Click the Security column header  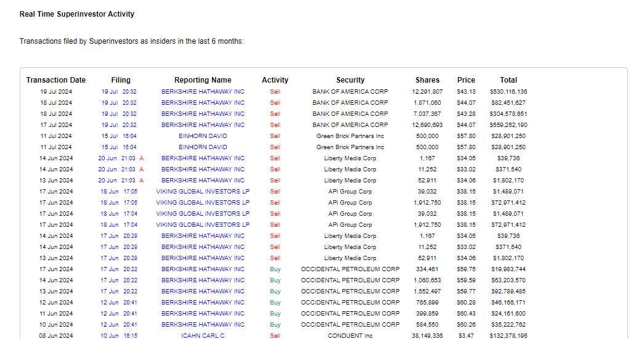350,80
